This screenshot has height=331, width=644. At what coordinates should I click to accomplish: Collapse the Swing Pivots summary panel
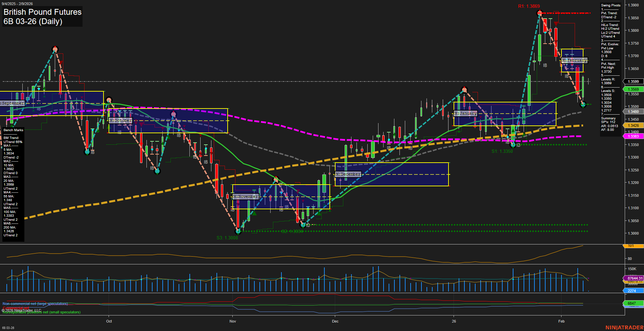(x=611, y=5)
